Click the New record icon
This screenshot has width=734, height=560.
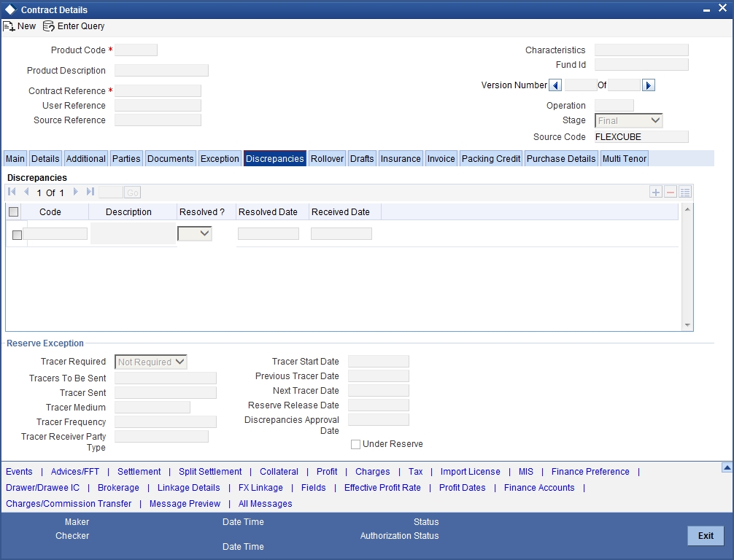coord(9,26)
